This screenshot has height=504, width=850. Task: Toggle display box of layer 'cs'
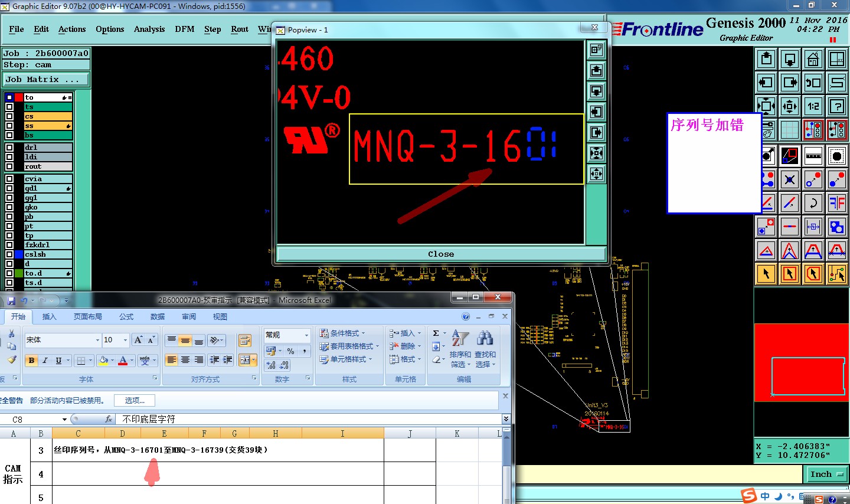tap(9, 116)
